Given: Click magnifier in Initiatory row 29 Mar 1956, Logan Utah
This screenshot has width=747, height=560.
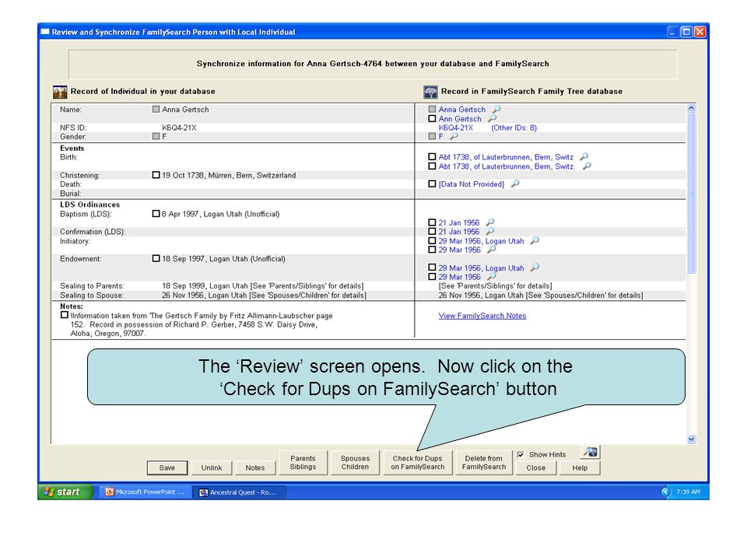Looking at the screenshot, I should 535,241.
